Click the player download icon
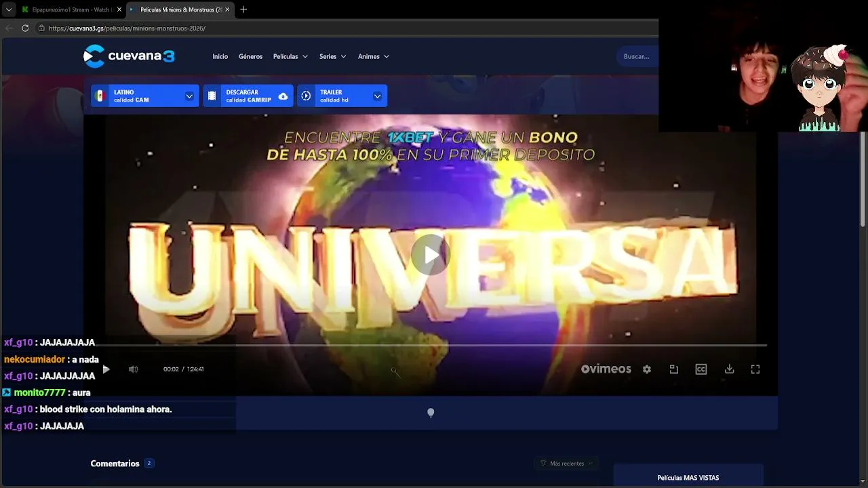This screenshot has width=868, height=488. click(729, 369)
